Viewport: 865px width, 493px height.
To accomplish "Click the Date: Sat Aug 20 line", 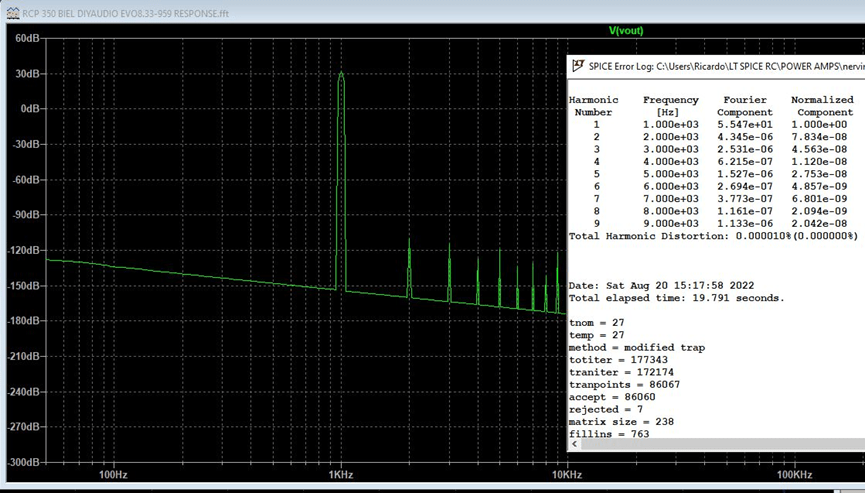I will [661, 286].
